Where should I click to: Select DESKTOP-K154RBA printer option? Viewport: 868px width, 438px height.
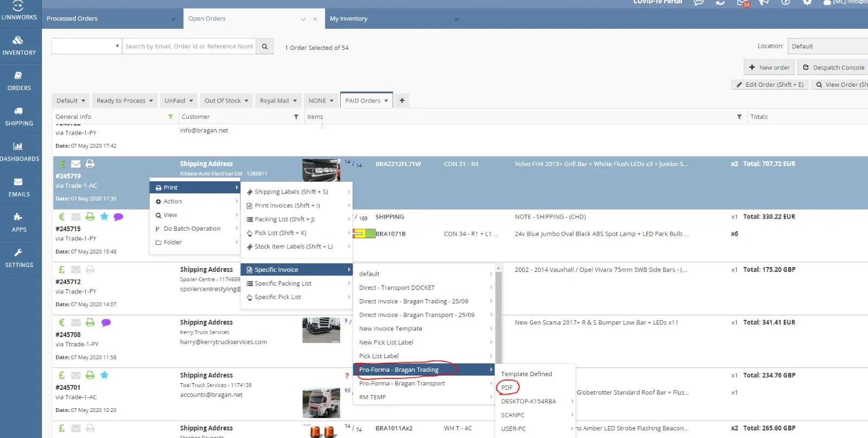(x=535, y=401)
